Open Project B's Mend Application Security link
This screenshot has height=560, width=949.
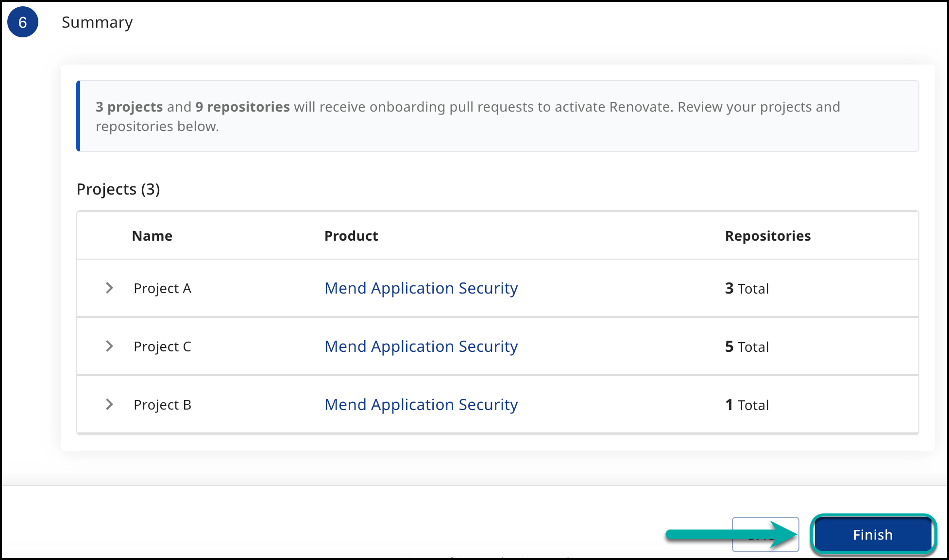coord(421,405)
